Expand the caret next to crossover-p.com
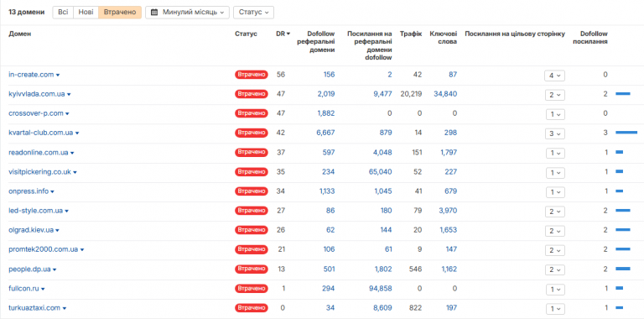 coord(67,114)
